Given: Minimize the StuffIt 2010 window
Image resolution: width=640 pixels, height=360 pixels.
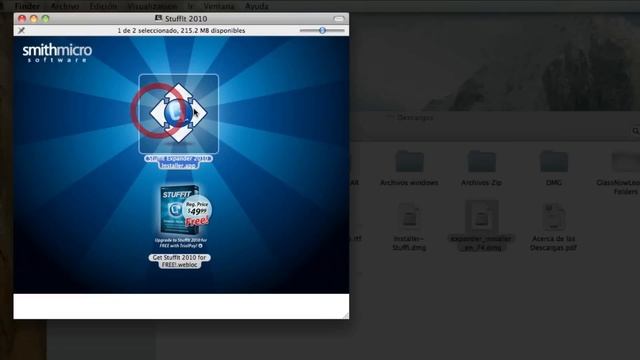Looking at the screenshot, I should click(x=34, y=19).
